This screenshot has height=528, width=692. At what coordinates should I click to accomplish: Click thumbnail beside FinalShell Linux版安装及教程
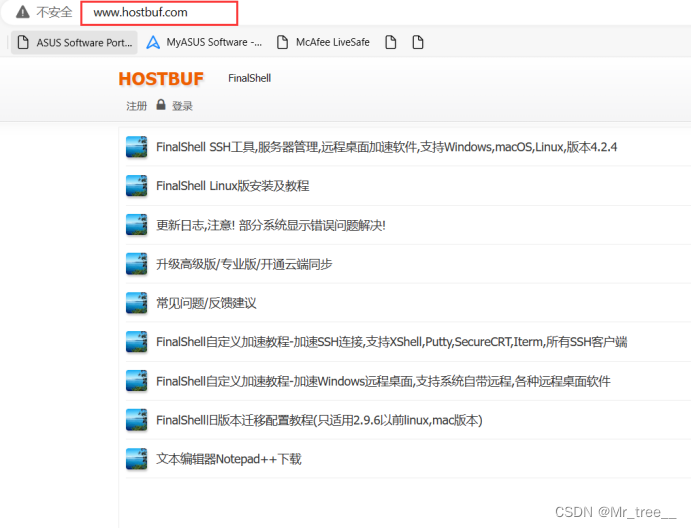[x=136, y=186]
